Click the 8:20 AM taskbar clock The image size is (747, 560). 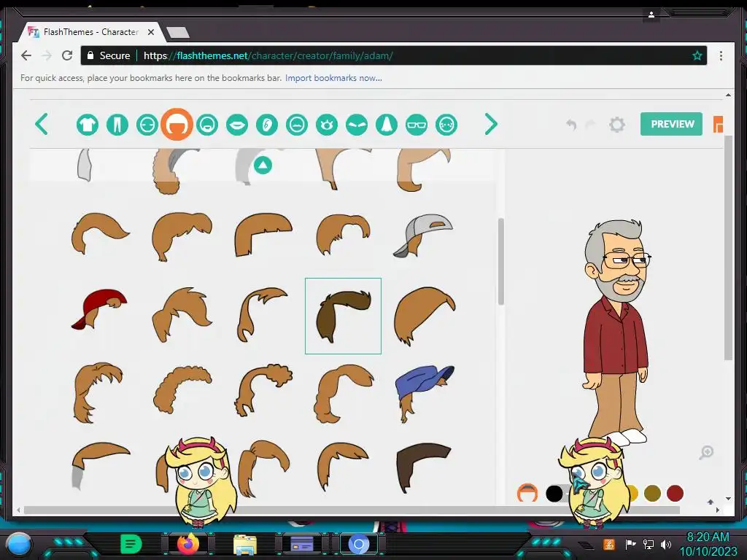tap(708, 537)
